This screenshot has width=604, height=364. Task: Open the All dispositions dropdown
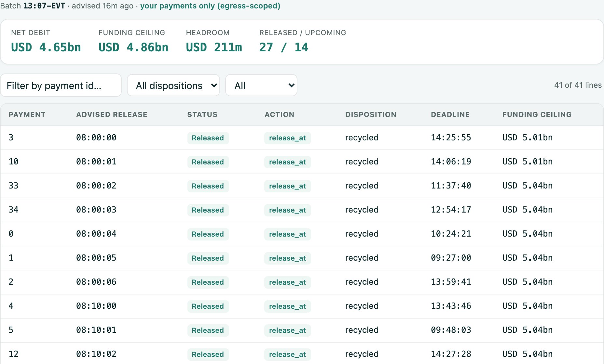173,85
